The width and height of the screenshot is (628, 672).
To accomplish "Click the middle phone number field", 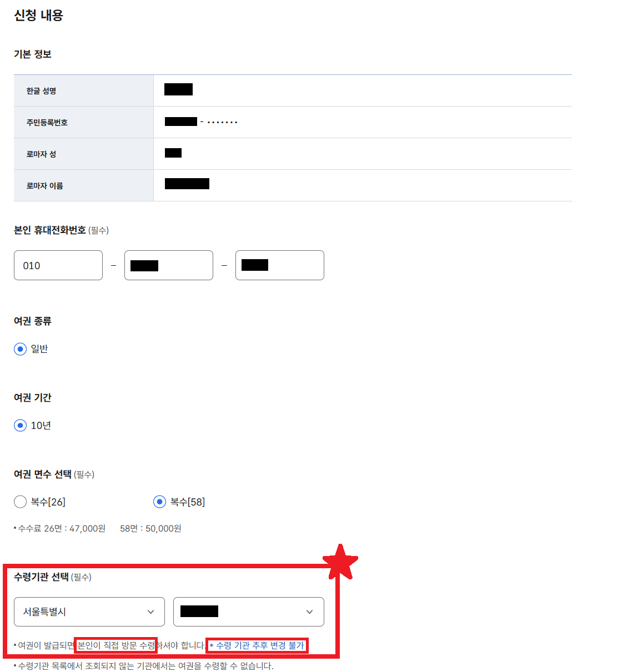I will (169, 265).
